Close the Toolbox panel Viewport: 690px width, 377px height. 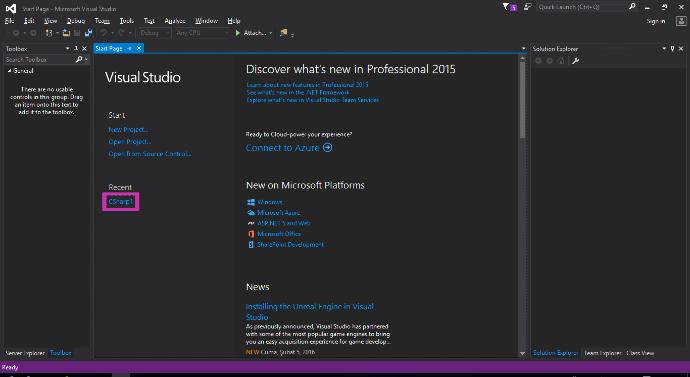pyautogui.click(x=84, y=48)
